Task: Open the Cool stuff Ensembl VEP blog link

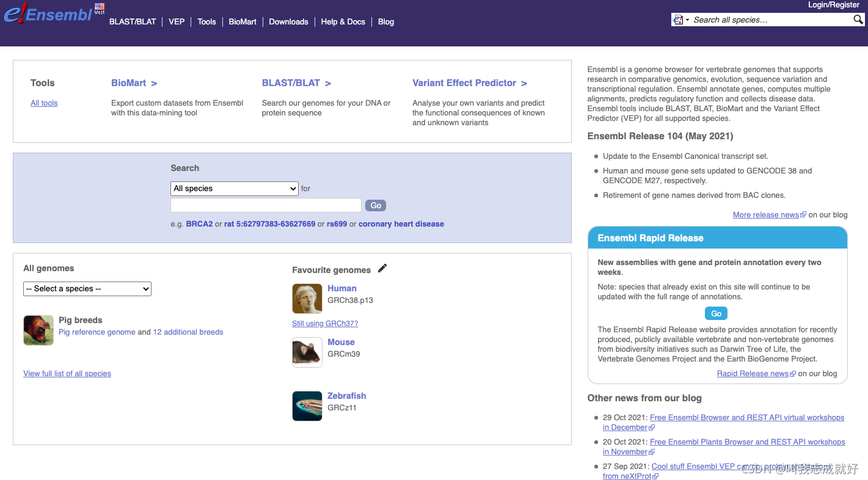Action: pyautogui.click(x=741, y=467)
